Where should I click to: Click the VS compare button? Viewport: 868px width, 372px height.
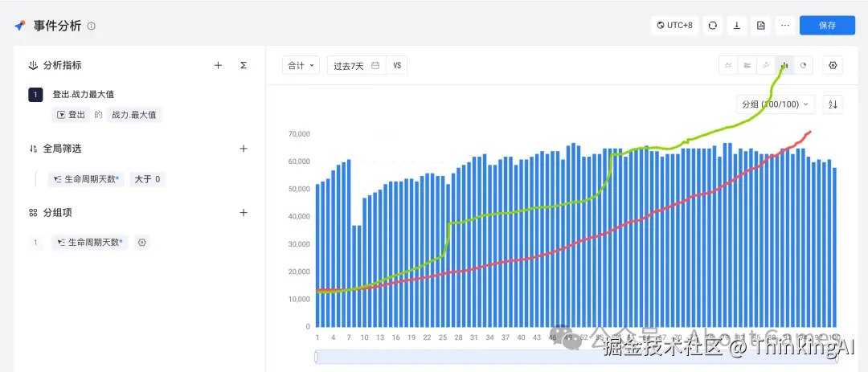coord(397,65)
